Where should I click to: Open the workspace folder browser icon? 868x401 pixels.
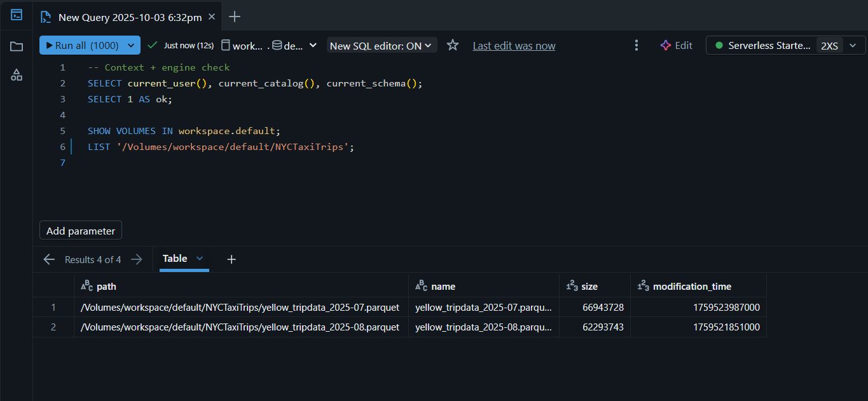[x=17, y=46]
